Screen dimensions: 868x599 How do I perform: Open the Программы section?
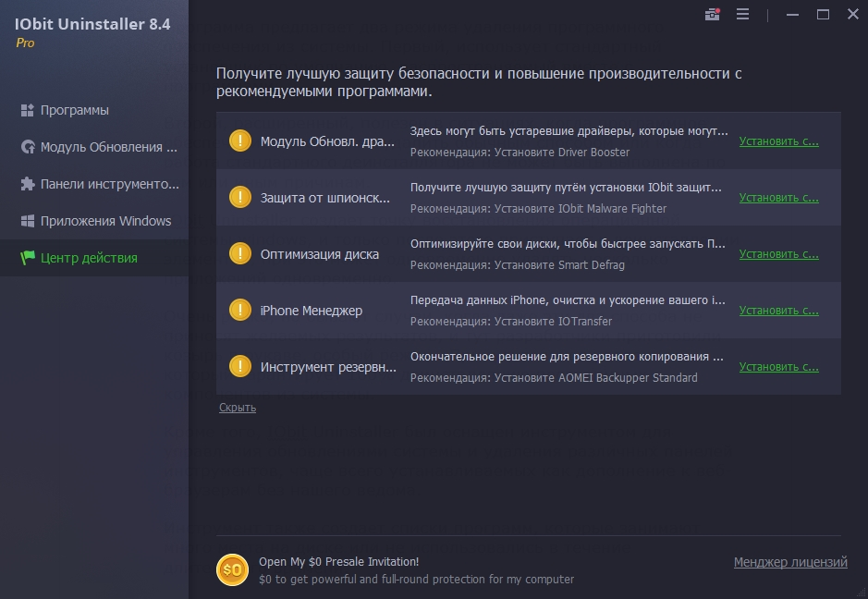click(94, 110)
